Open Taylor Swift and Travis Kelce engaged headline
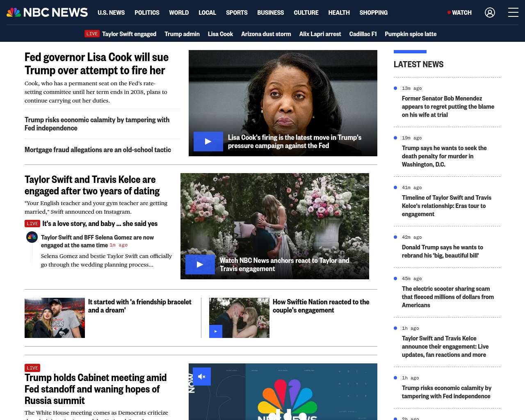 [92, 185]
